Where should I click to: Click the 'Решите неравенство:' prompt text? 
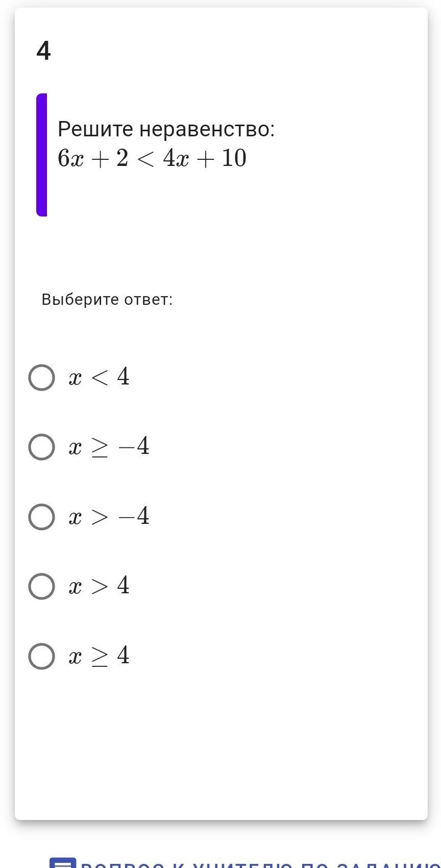pos(166,129)
